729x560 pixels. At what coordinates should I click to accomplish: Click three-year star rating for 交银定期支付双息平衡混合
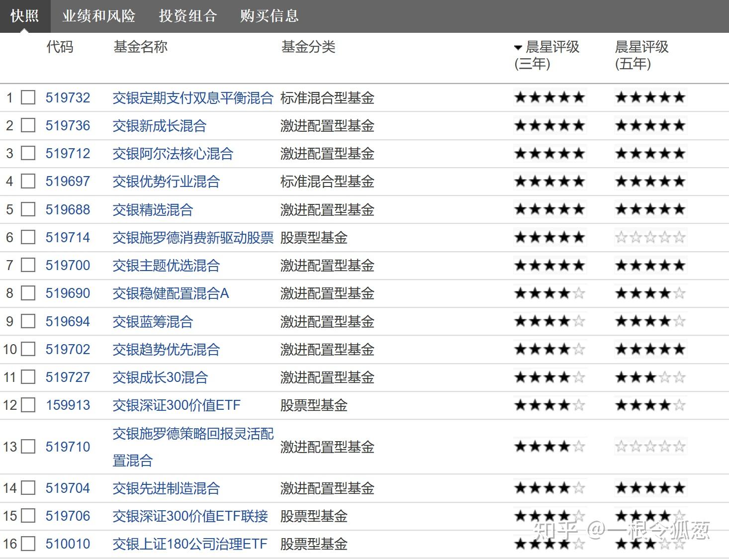click(550, 97)
